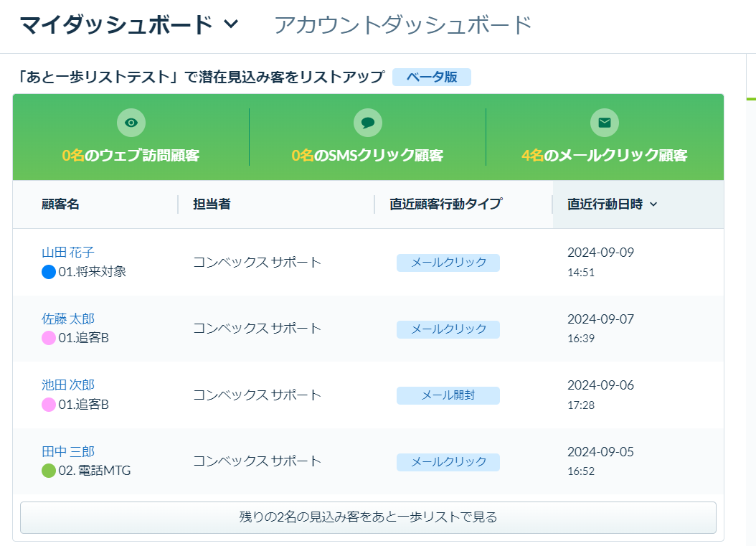Click 01.追客B label under 佐藤 太郎
This screenshot has height=546, width=756.
tap(83, 338)
